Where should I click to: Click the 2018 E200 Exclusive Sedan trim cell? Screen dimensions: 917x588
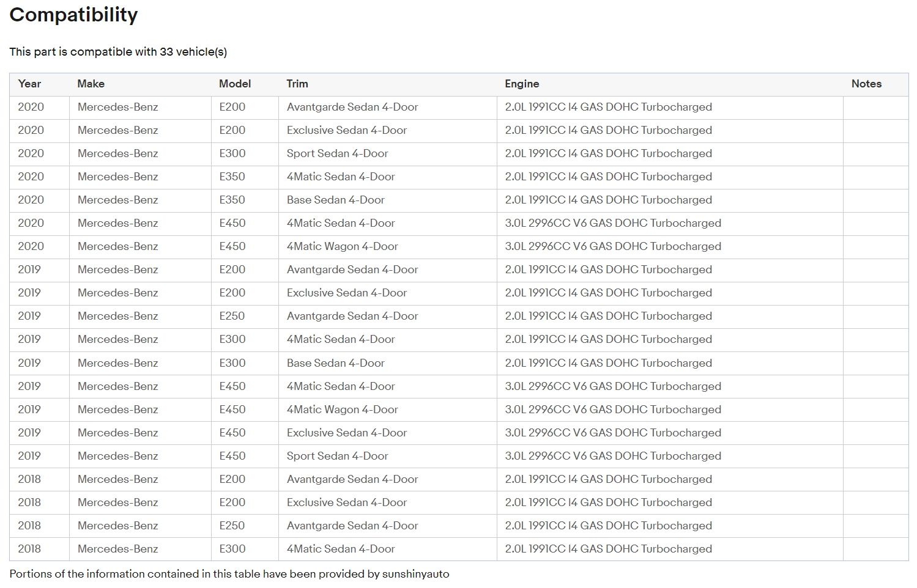346,502
